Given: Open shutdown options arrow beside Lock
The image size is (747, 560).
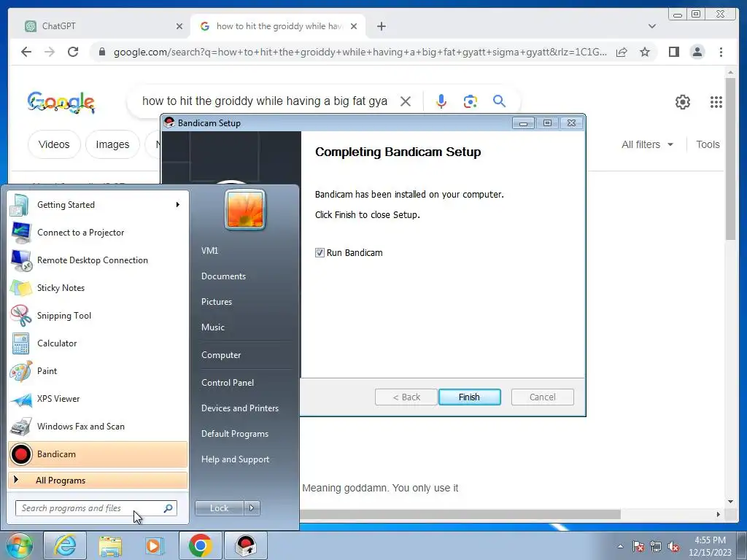Looking at the screenshot, I should pos(252,508).
